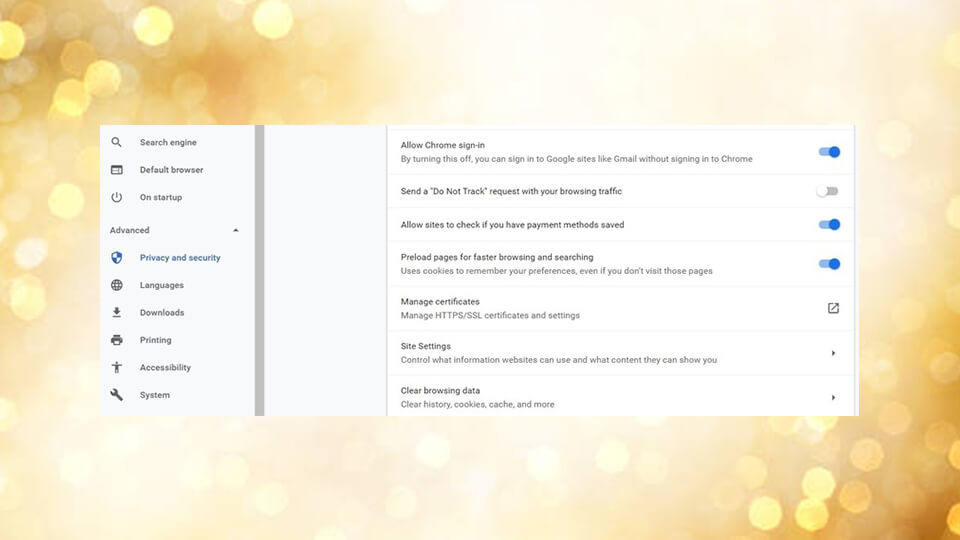Open System settings section
960x540 pixels.
(155, 396)
